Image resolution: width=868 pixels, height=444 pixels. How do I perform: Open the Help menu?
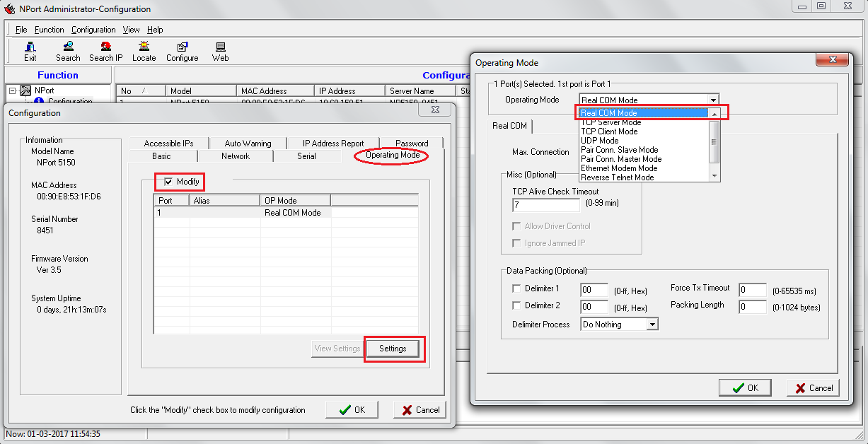pyautogui.click(x=155, y=30)
